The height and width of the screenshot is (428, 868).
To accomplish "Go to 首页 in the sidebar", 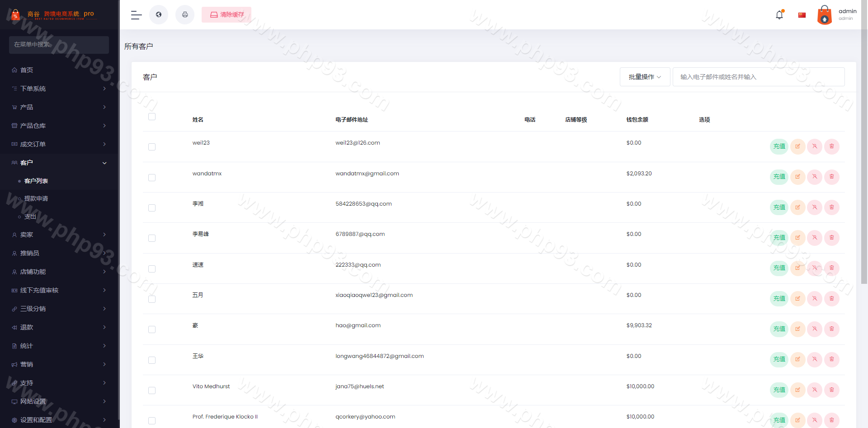I will point(27,70).
